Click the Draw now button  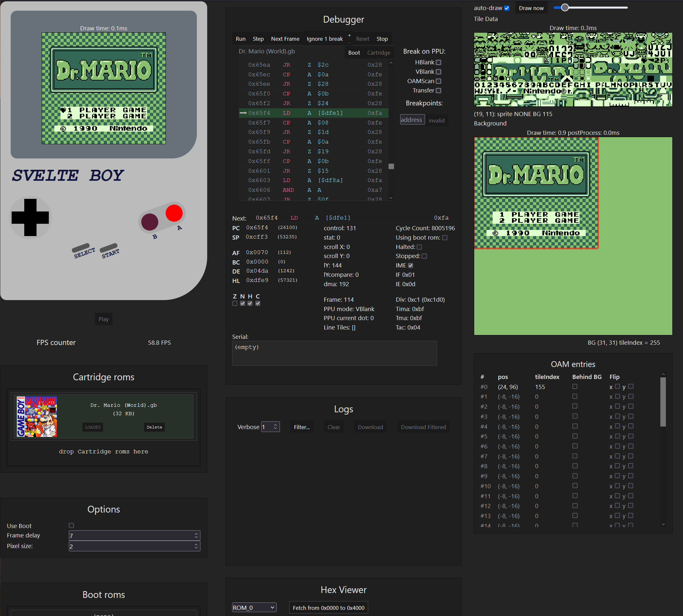[531, 7]
